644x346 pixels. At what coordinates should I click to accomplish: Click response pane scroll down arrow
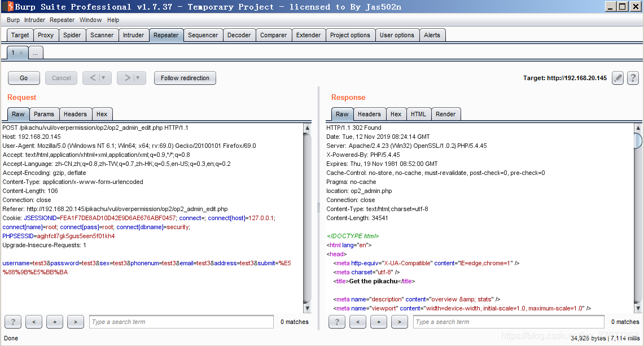click(638, 308)
